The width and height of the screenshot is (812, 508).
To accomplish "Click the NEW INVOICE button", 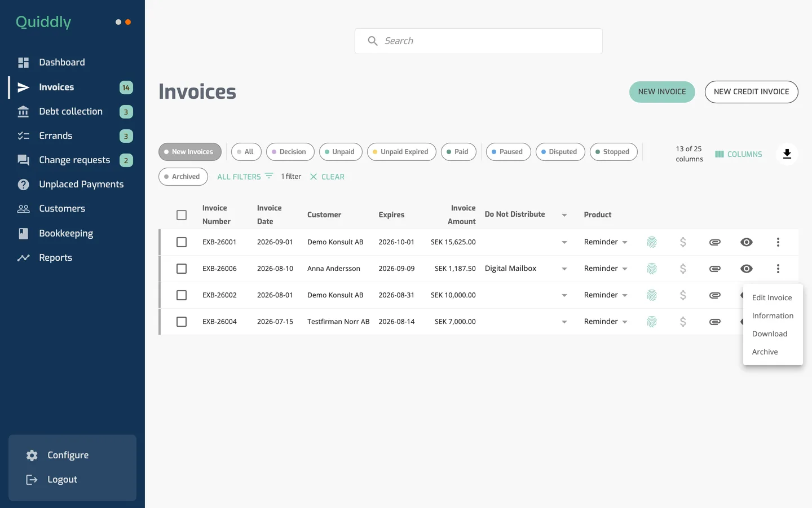I will point(662,92).
